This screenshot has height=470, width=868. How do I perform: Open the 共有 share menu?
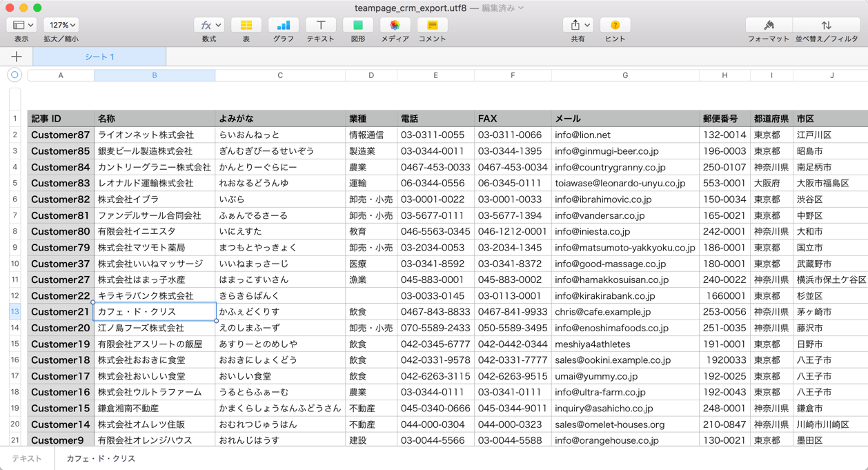click(578, 26)
